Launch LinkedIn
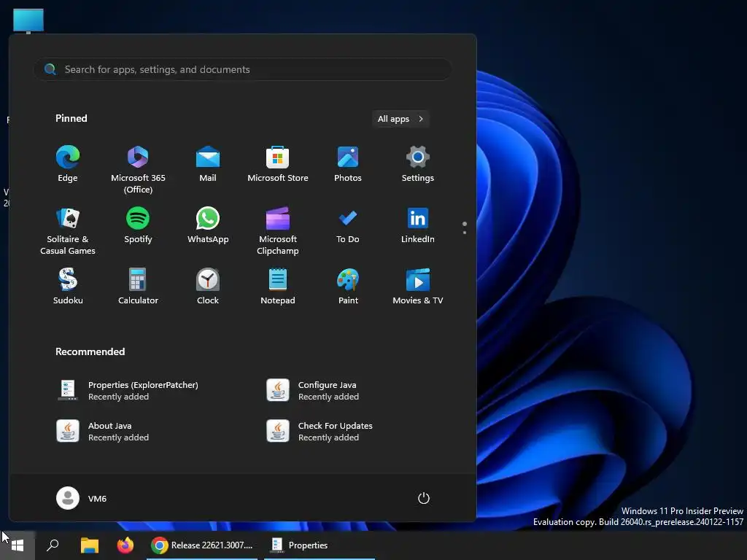 418,226
